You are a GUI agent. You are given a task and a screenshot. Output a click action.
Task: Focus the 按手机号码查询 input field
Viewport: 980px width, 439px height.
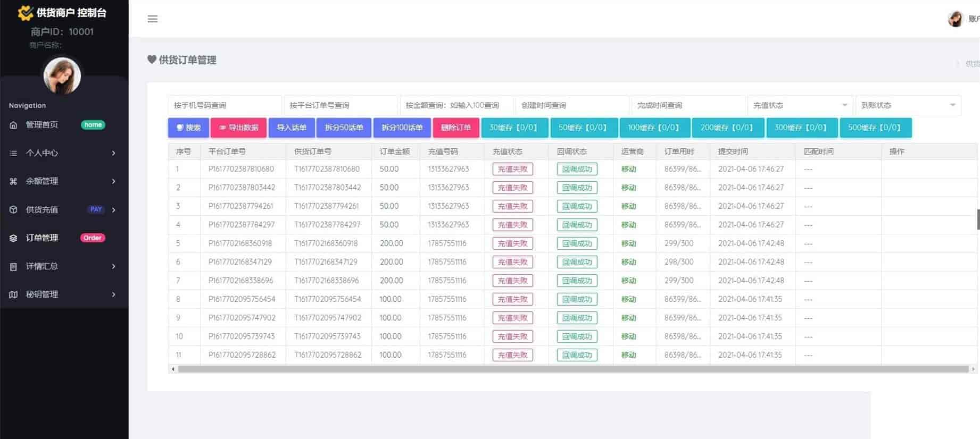[x=224, y=105]
